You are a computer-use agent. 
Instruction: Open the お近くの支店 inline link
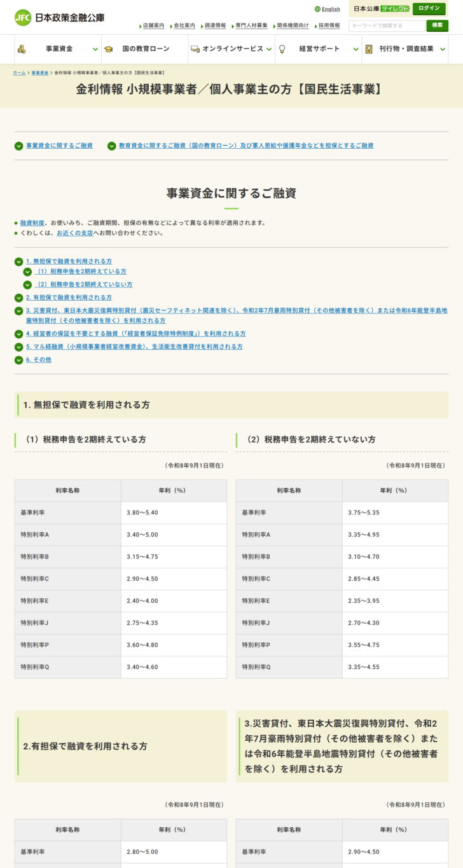[x=74, y=233]
